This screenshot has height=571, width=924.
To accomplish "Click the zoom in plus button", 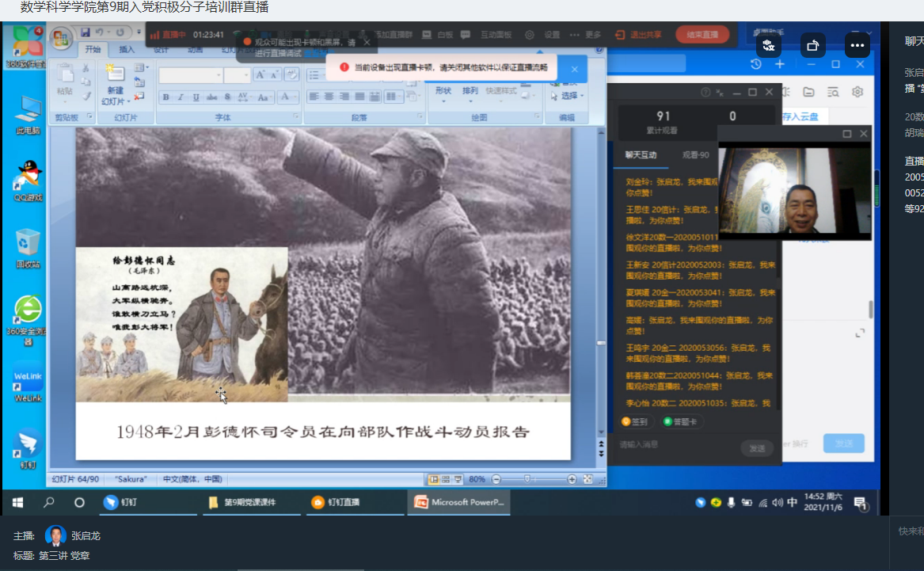I will (x=572, y=480).
